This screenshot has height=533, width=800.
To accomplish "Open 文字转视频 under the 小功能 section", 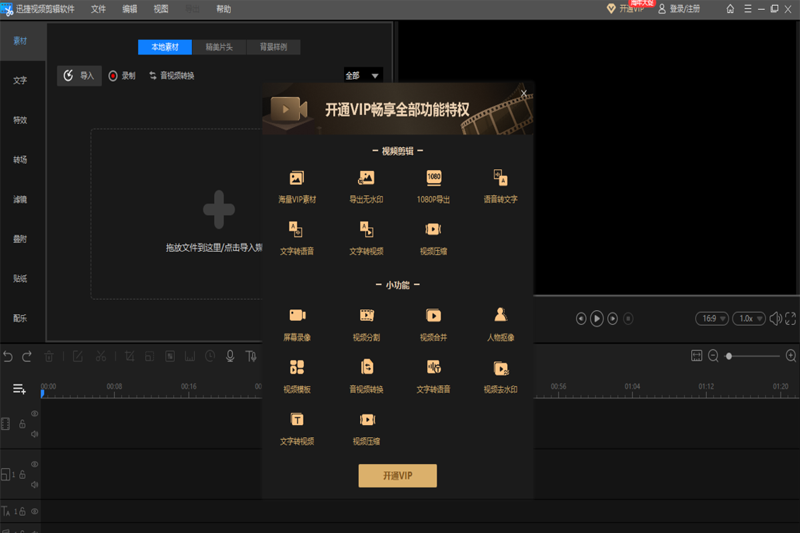I will pos(297,419).
